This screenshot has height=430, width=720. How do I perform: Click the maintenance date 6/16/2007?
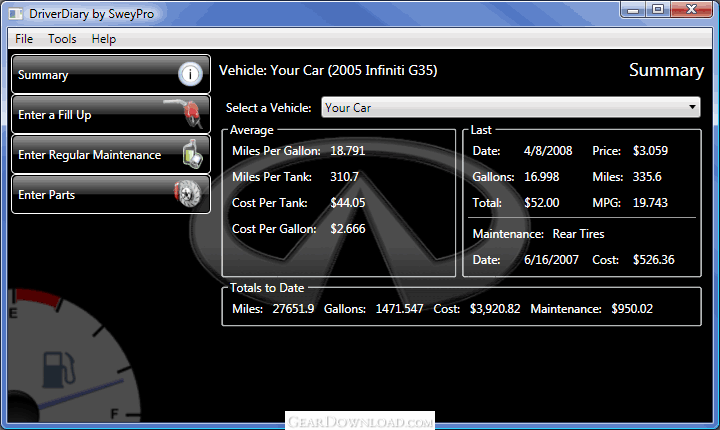[x=551, y=260]
